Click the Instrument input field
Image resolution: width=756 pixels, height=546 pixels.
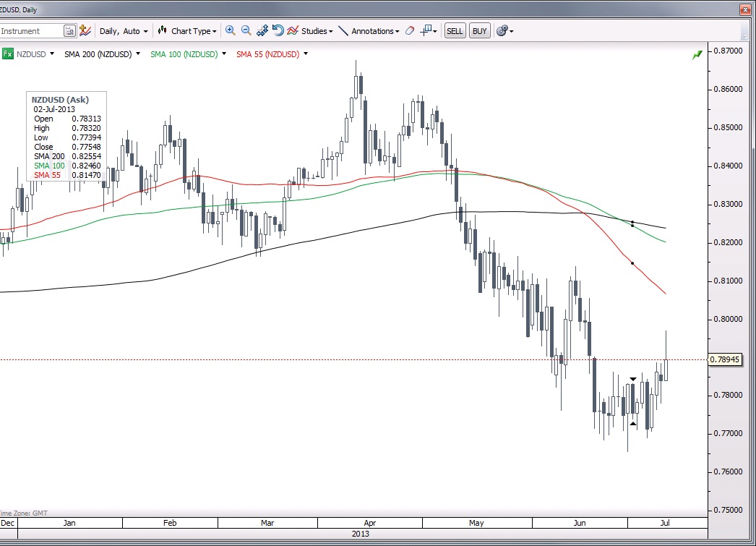[30, 31]
